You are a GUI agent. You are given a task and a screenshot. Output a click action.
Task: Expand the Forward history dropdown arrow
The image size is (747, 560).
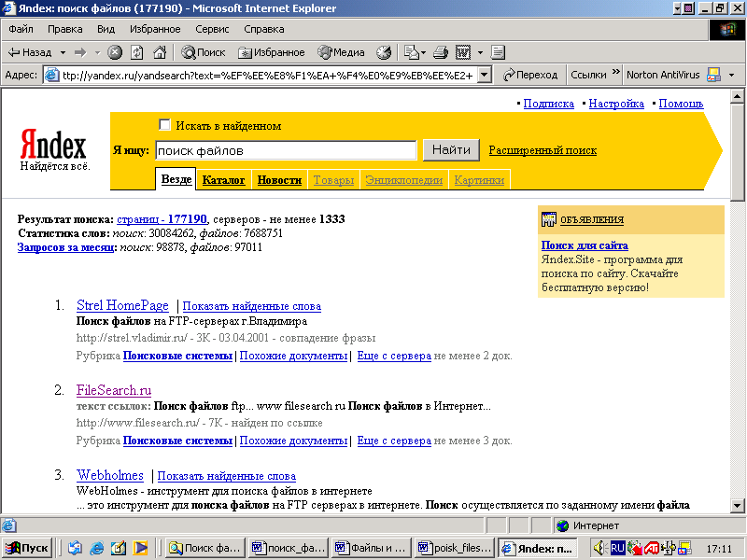click(x=97, y=52)
